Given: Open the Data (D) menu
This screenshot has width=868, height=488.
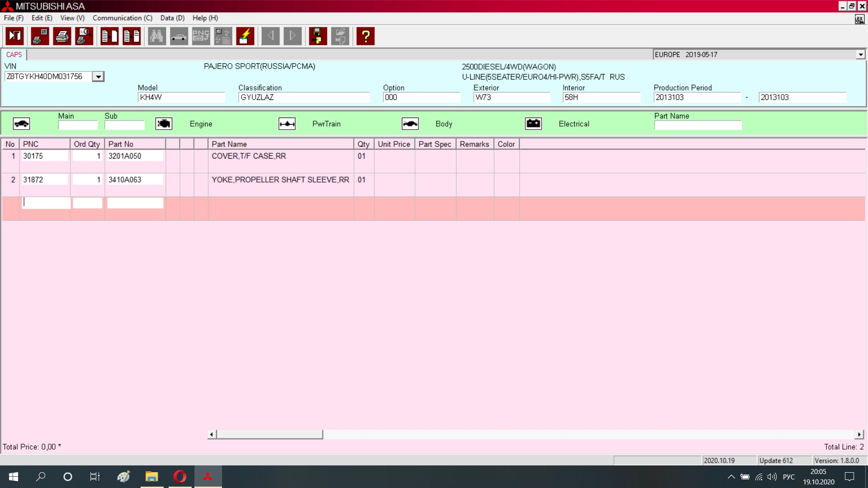Looking at the screenshot, I should point(172,18).
